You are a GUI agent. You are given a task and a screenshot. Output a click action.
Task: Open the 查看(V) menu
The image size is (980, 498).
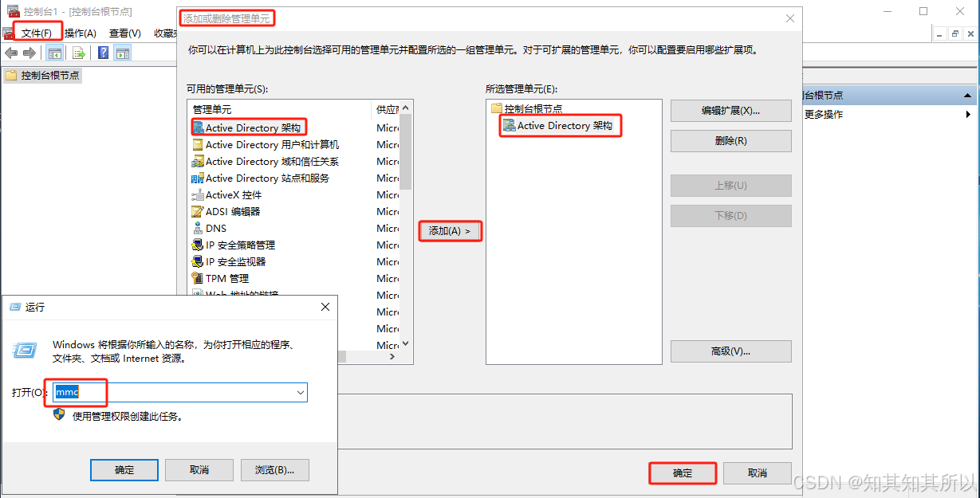(125, 33)
